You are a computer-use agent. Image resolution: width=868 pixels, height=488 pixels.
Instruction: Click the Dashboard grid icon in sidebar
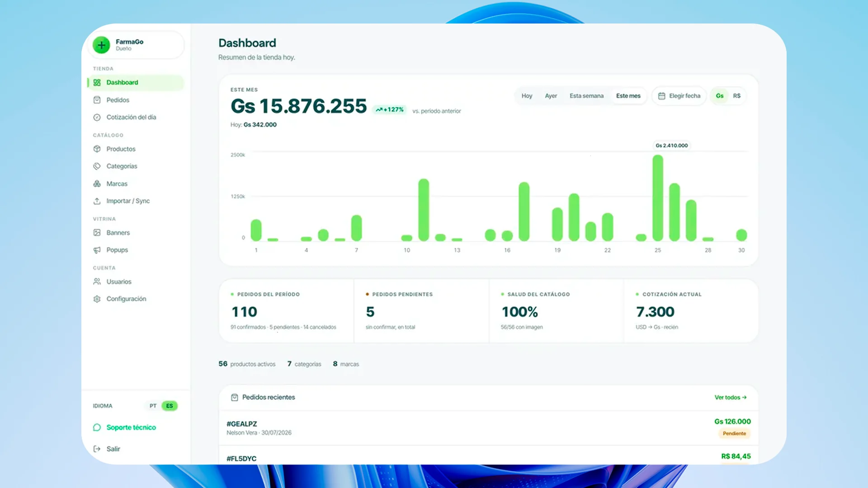(97, 82)
